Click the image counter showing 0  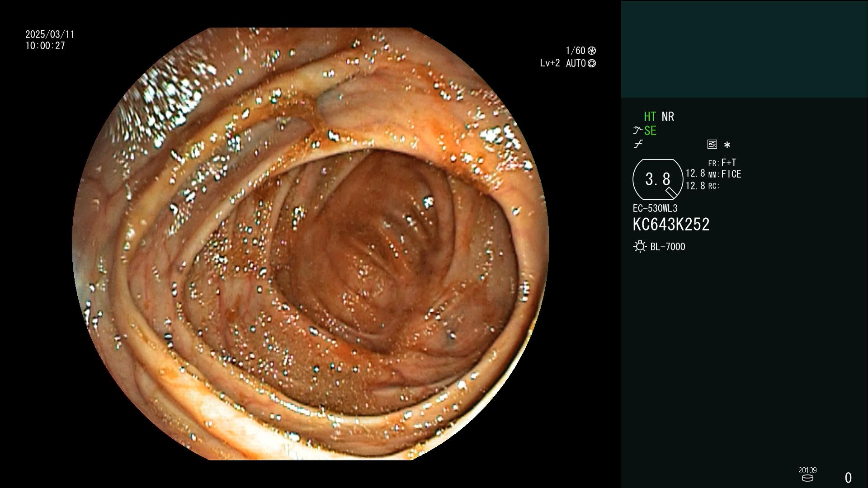click(848, 478)
